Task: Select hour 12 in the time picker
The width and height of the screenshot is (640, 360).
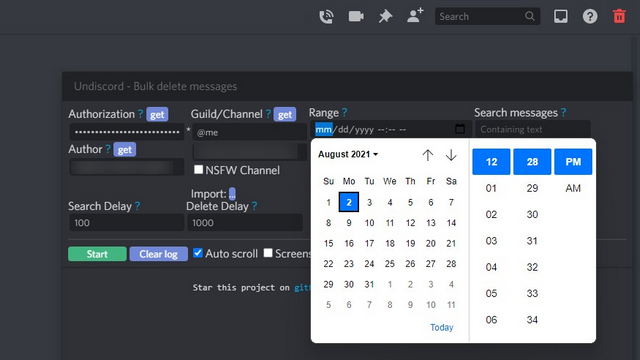Action: coord(491,162)
